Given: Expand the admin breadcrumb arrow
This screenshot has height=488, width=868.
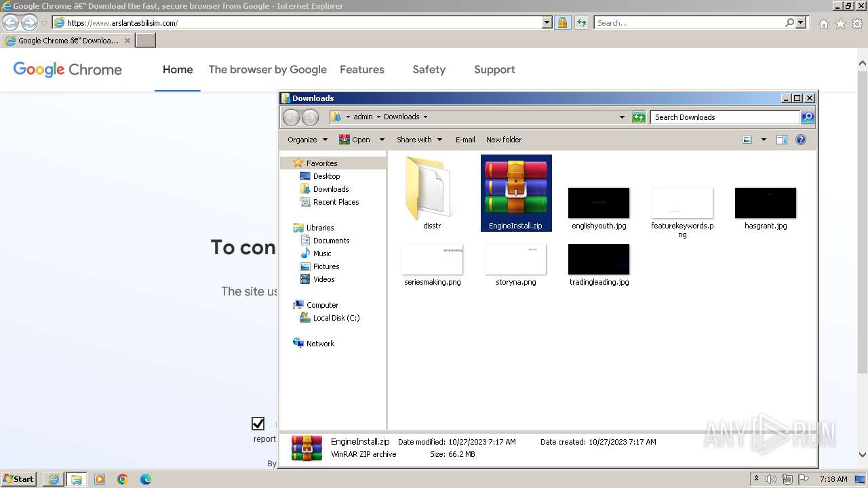Looking at the screenshot, I should point(378,117).
